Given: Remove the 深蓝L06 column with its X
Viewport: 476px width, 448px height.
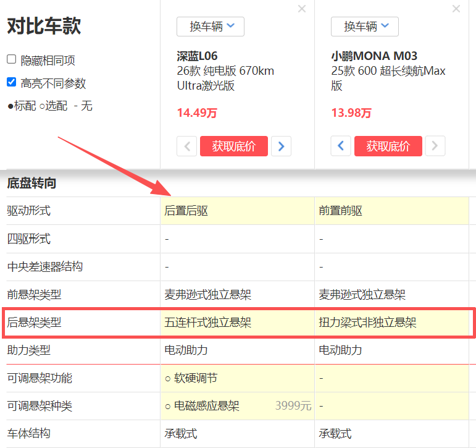Looking at the screenshot, I should tap(301, 9).
